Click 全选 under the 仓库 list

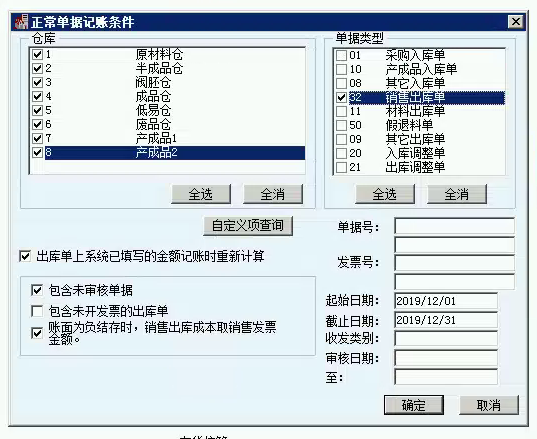click(x=201, y=194)
